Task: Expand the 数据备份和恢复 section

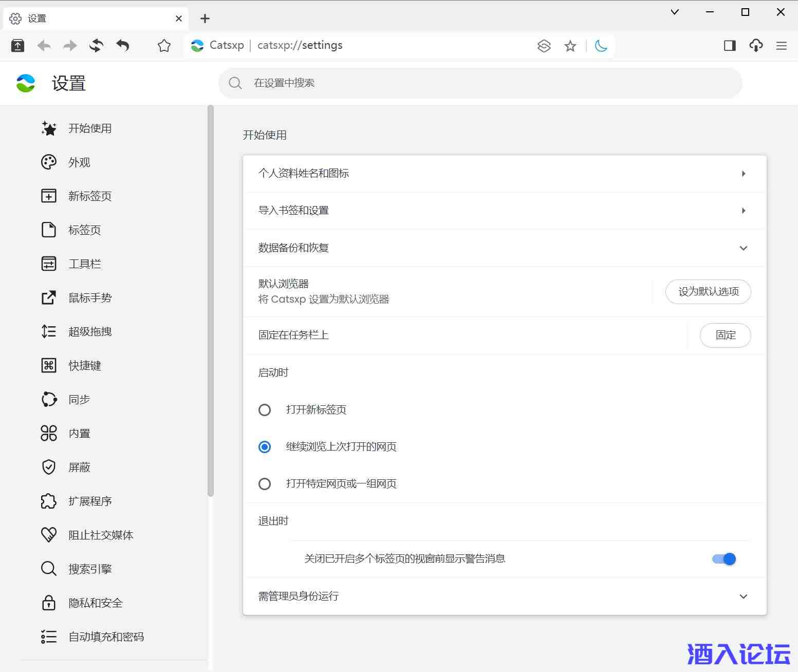Action: coord(743,248)
